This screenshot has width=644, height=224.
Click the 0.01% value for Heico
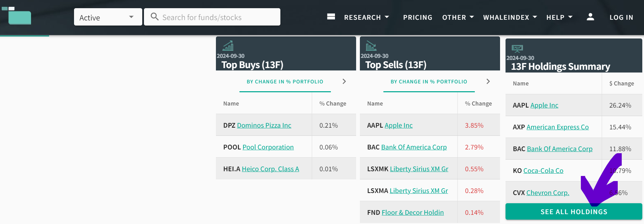tap(328, 169)
